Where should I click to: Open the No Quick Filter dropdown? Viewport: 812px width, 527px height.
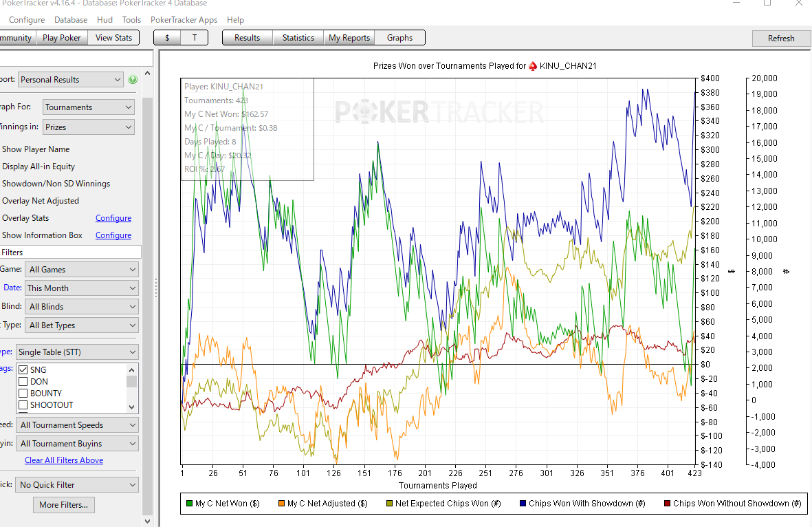(77, 485)
